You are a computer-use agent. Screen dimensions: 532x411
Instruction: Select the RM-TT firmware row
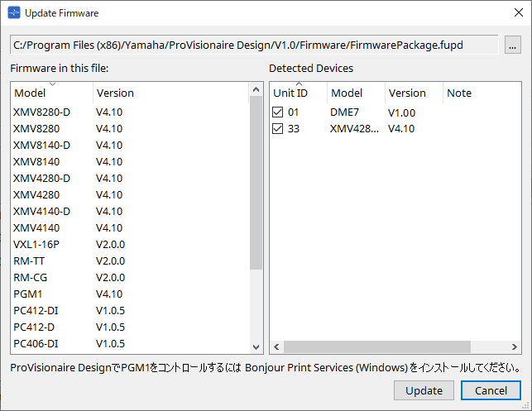(x=130, y=260)
